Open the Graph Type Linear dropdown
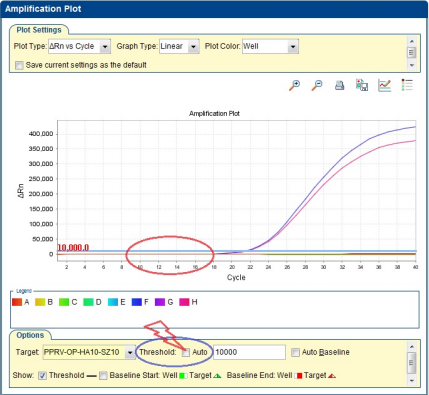The image size is (429, 395). (x=194, y=46)
